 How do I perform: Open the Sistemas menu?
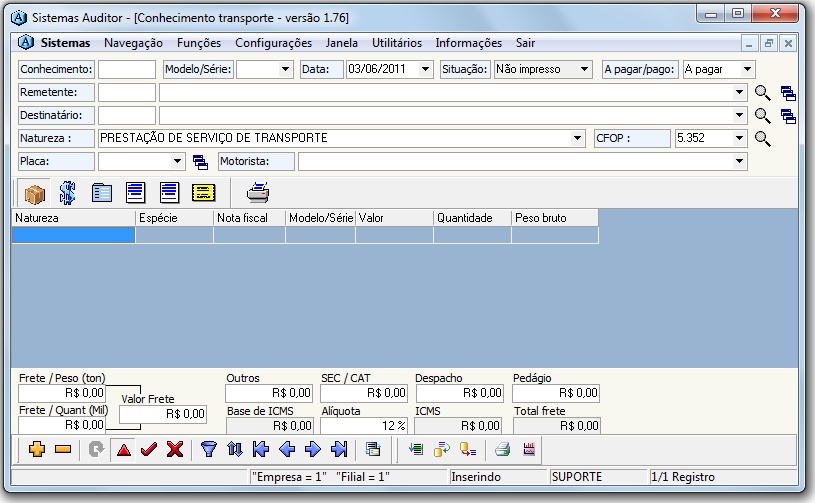click(x=65, y=43)
